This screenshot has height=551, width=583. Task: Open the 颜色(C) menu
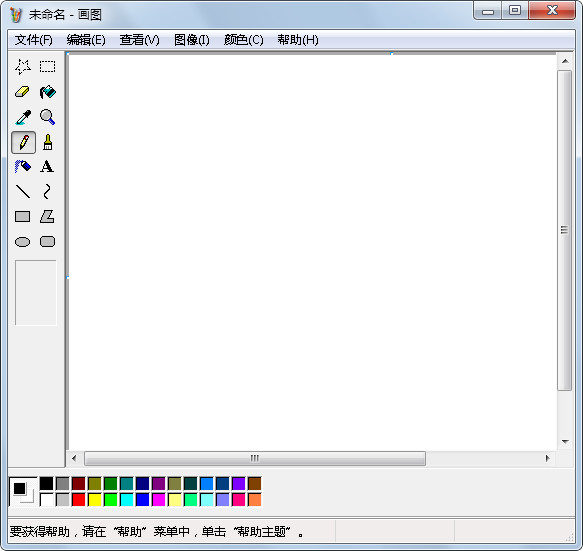coord(244,40)
